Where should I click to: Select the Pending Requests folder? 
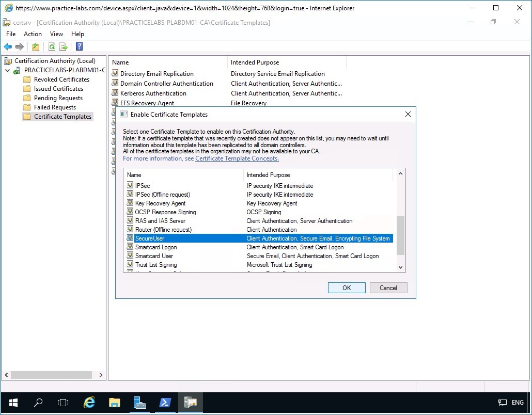(58, 98)
